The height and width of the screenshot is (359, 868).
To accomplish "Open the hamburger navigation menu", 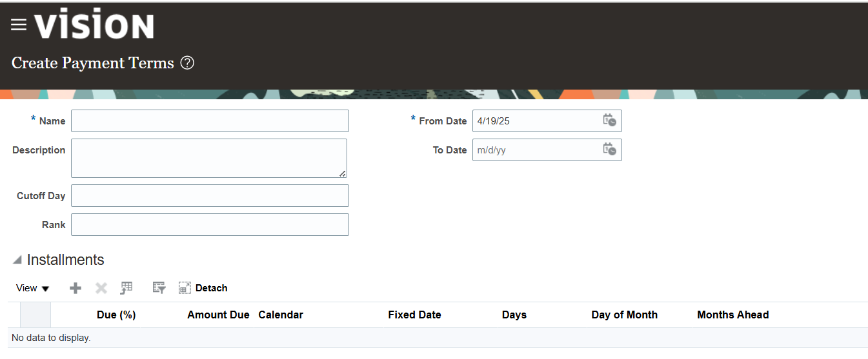I will (19, 25).
